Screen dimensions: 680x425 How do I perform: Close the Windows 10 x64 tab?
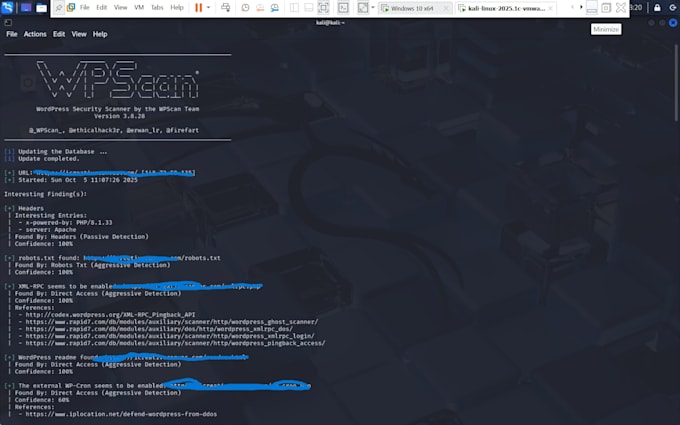pos(446,8)
